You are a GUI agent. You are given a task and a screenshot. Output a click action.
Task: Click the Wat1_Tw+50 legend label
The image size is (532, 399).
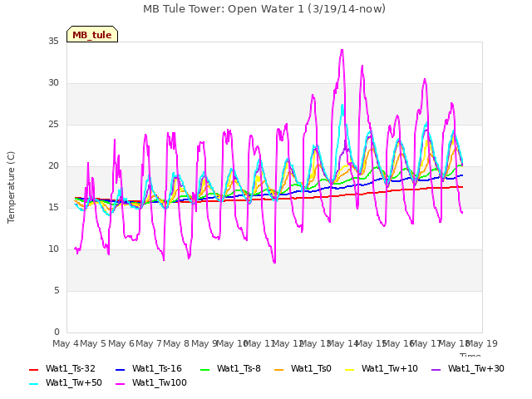pos(74,382)
